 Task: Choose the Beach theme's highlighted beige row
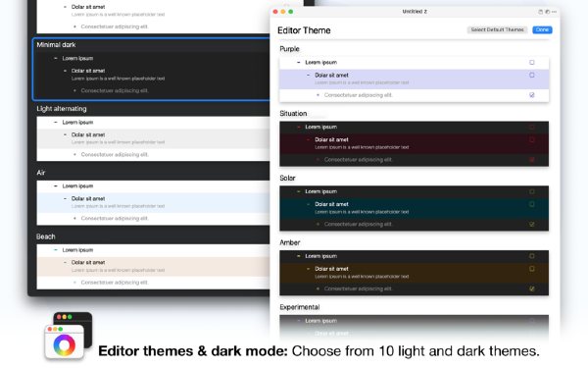153,267
